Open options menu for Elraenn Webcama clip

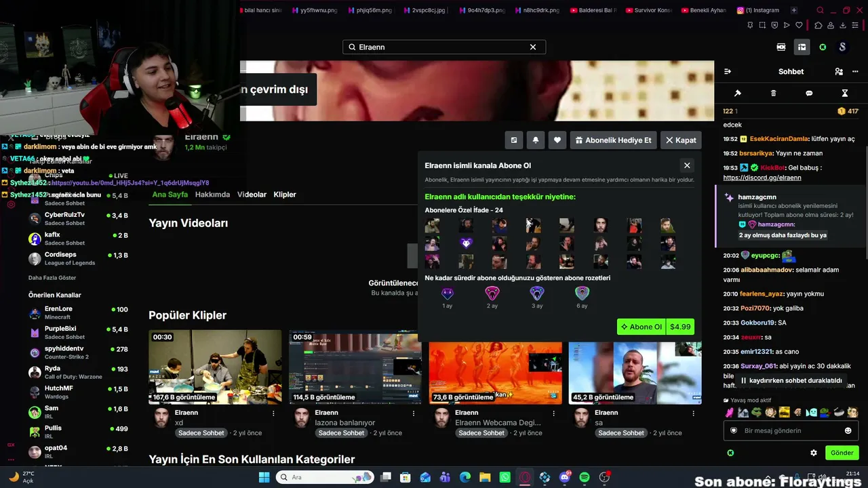click(553, 413)
